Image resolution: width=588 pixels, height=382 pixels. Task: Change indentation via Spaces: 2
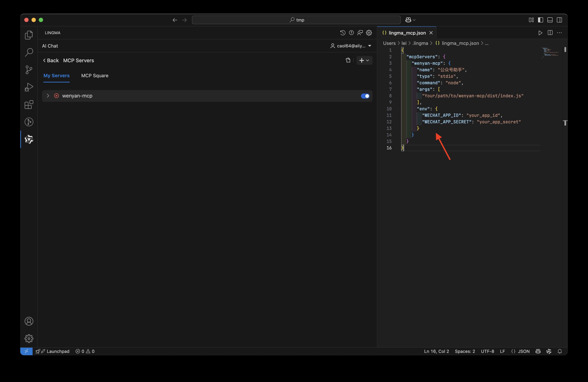(x=465, y=351)
